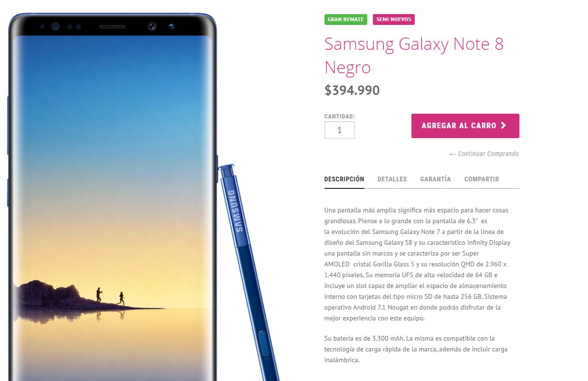Click the front camera lens on phone

point(152,26)
